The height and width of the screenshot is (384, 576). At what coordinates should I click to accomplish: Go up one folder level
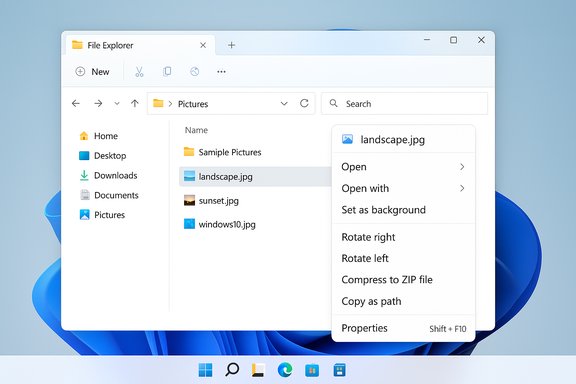(135, 104)
